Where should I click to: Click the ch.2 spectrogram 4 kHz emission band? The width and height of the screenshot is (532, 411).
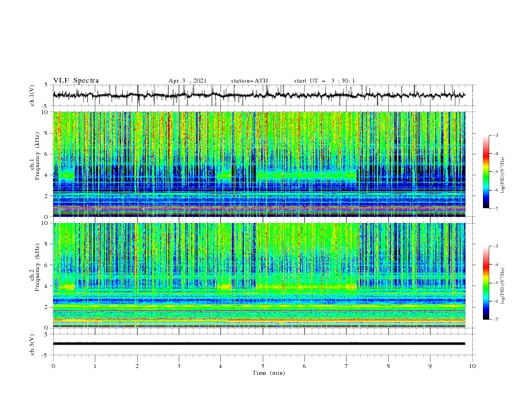307,287
